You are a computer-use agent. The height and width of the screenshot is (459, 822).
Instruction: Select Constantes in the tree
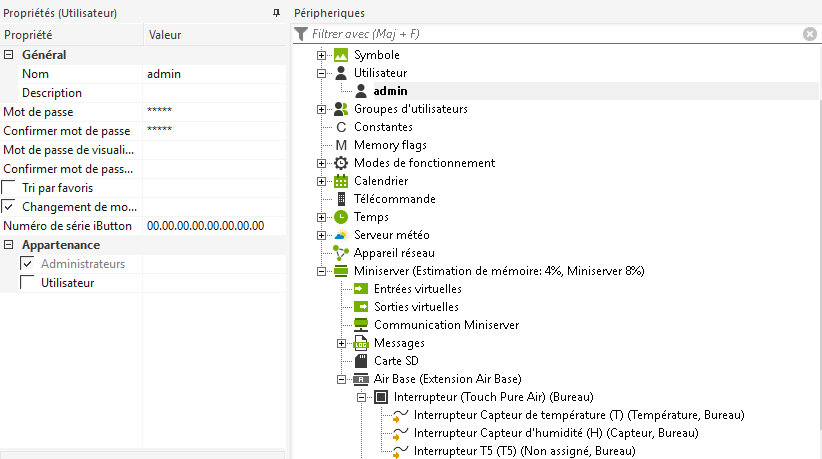coord(383,127)
